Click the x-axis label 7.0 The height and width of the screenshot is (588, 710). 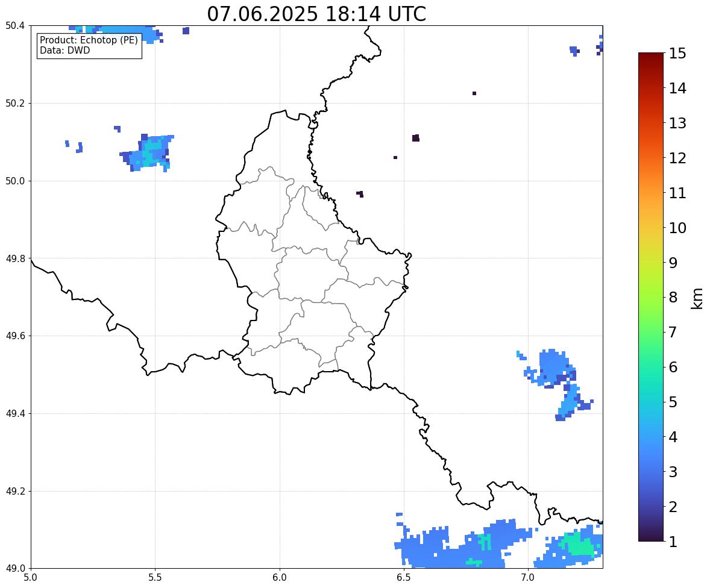(528, 578)
